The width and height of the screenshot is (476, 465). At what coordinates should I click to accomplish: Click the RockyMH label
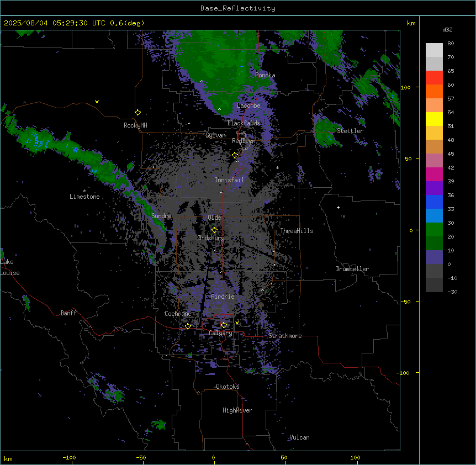pyautogui.click(x=135, y=125)
